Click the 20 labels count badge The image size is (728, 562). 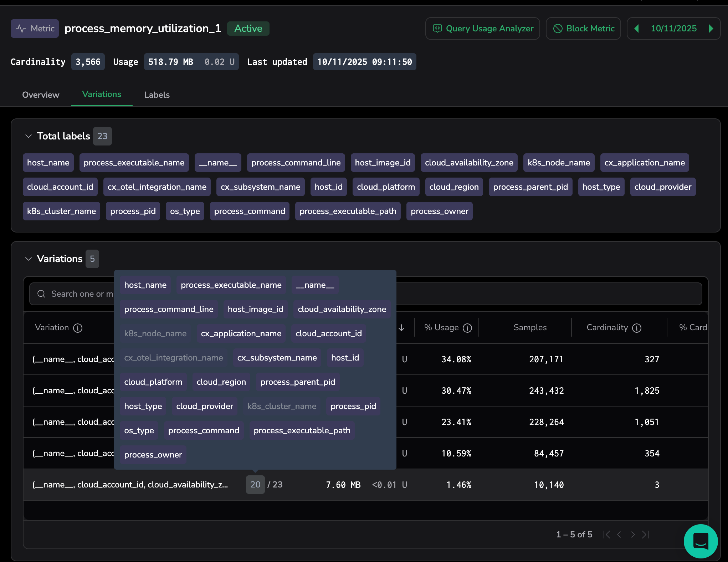(x=255, y=485)
